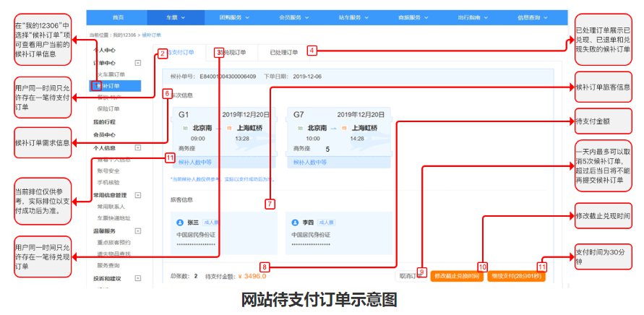644x315 pixels.
Task: Click the 09:00 departure time
Action: (x=198, y=139)
